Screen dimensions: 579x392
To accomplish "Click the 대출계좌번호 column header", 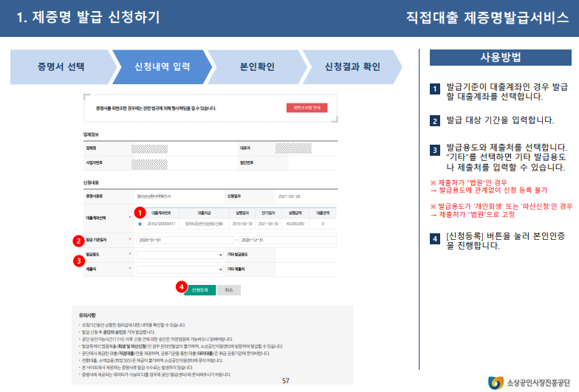I will [x=161, y=213].
